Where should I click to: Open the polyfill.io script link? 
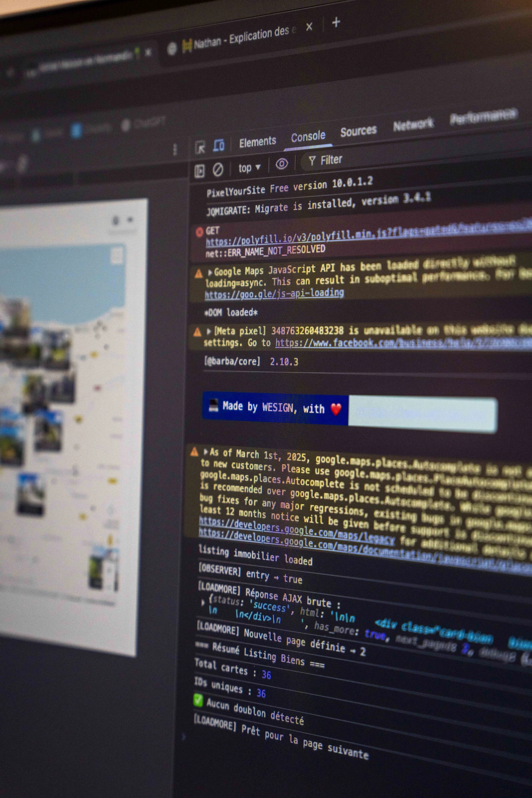click(x=368, y=233)
